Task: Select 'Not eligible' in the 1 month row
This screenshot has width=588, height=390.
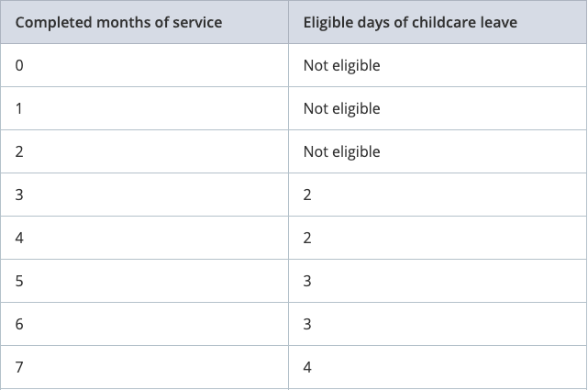Action: pyautogui.click(x=341, y=108)
